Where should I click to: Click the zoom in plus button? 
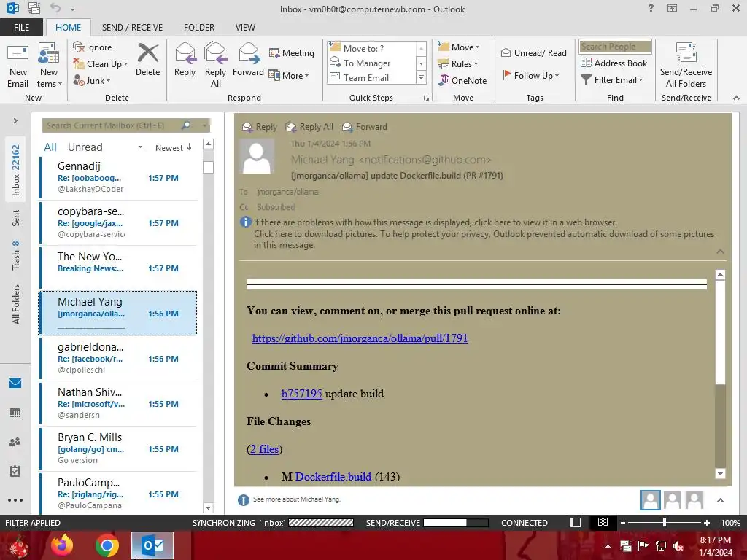[x=707, y=523]
